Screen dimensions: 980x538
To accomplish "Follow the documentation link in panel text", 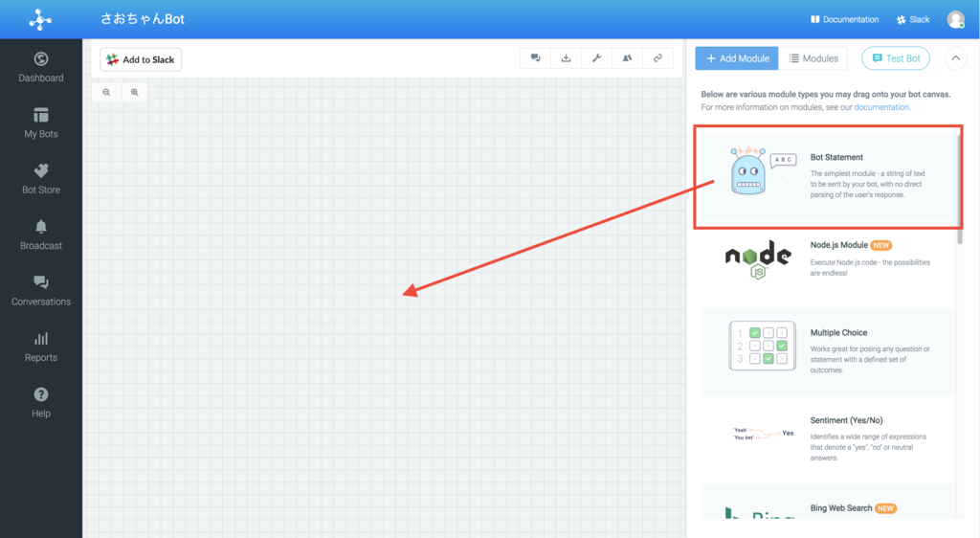I will coord(881,107).
